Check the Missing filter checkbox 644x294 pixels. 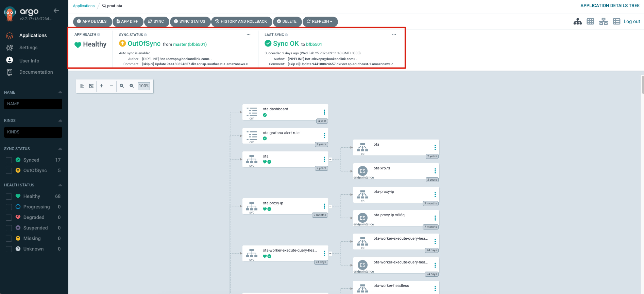[x=9, y=239]
